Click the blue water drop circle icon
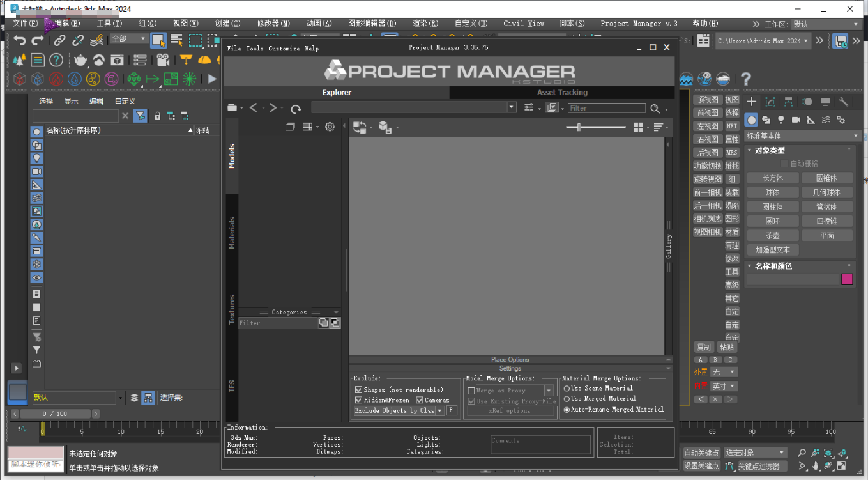 [x=75, y=79]
